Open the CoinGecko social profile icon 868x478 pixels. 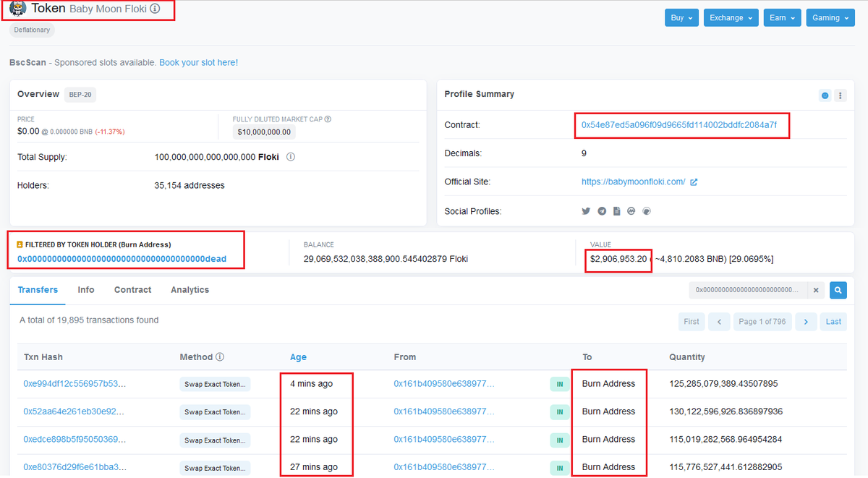tap(647, 211)
